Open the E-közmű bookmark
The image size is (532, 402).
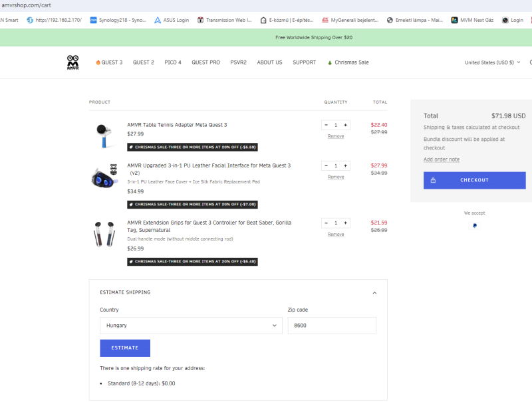(x=287, y=20)
